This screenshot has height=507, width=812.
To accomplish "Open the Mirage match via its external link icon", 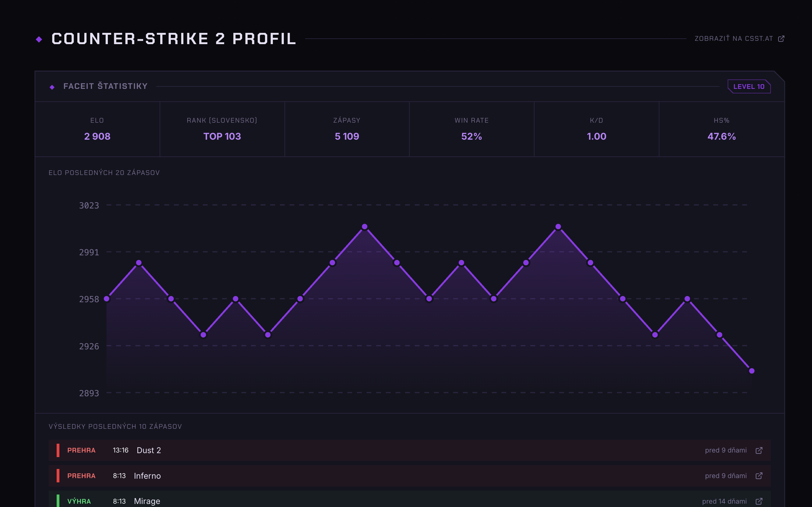I will [759, 501].
